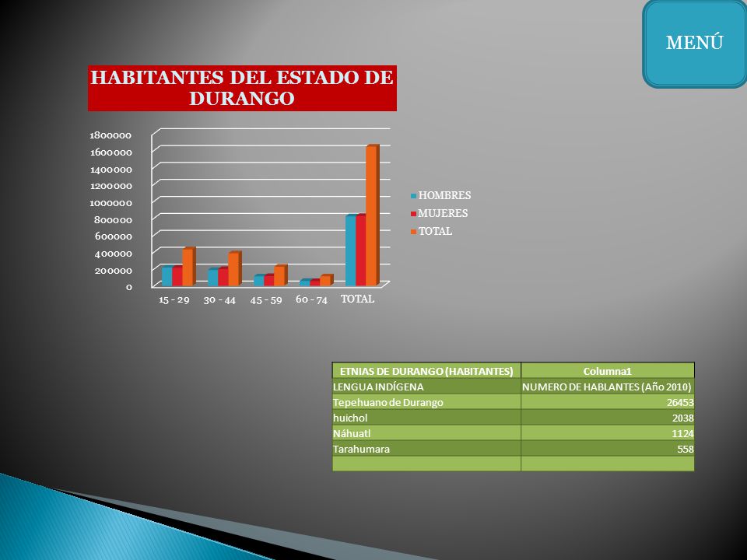Click the MENÚ button
This screenshot has height=560, width=747.
pyautogui.click(x=695, y=44)
